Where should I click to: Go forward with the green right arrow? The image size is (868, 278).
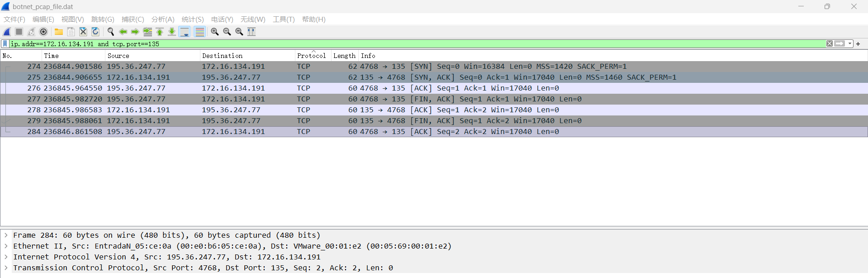[135, 32]
